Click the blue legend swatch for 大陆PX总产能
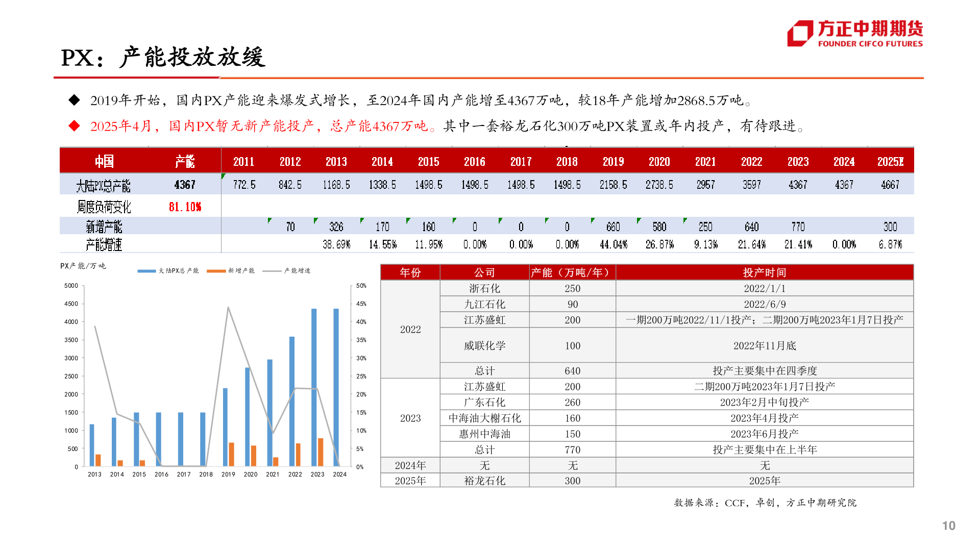This screenshot has height=551, width=980. (x=146, y=271)
